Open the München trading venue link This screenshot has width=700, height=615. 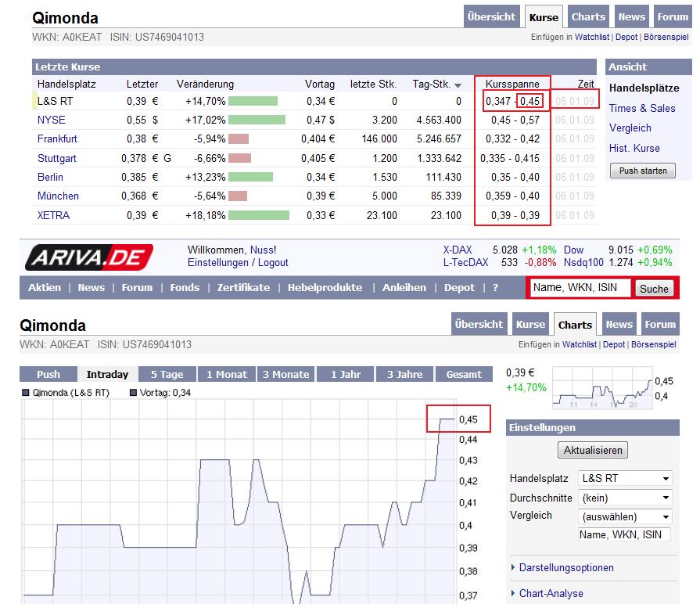(x=58, y=196)
